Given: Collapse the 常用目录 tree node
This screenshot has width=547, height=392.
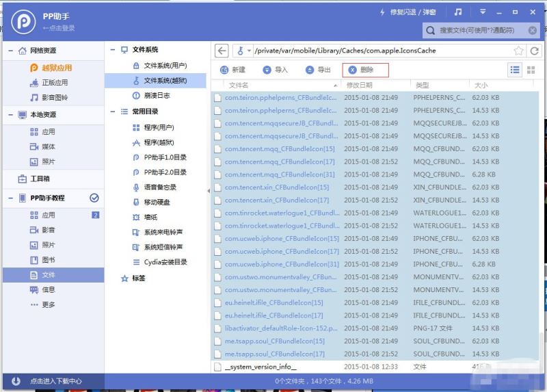Looking at the screenshot, I should [x=113, y=112].
